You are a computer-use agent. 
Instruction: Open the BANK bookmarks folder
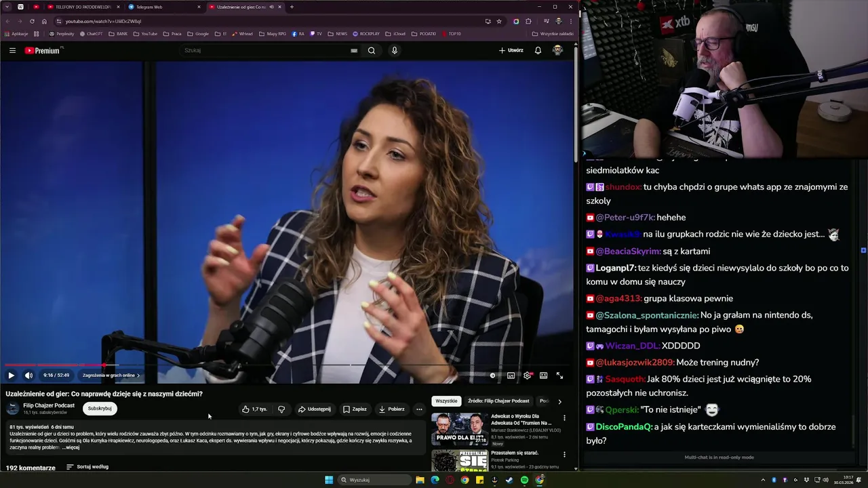tap(119, 33)
